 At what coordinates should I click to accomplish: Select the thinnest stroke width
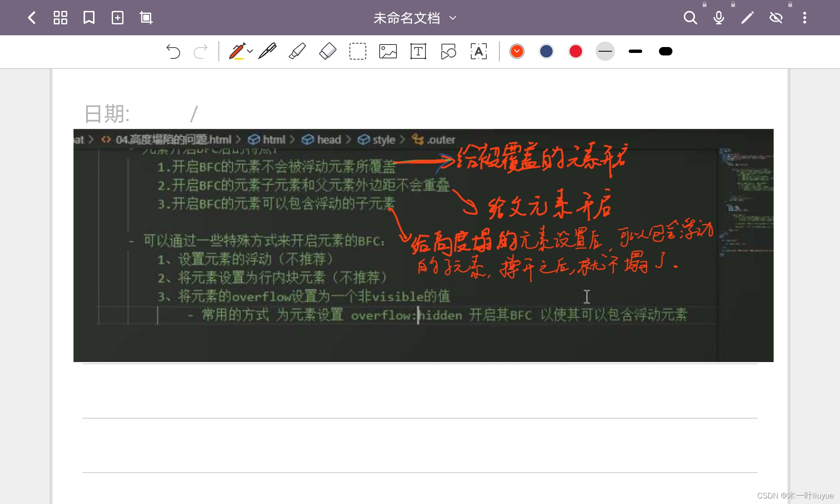[x=605, y=51]
